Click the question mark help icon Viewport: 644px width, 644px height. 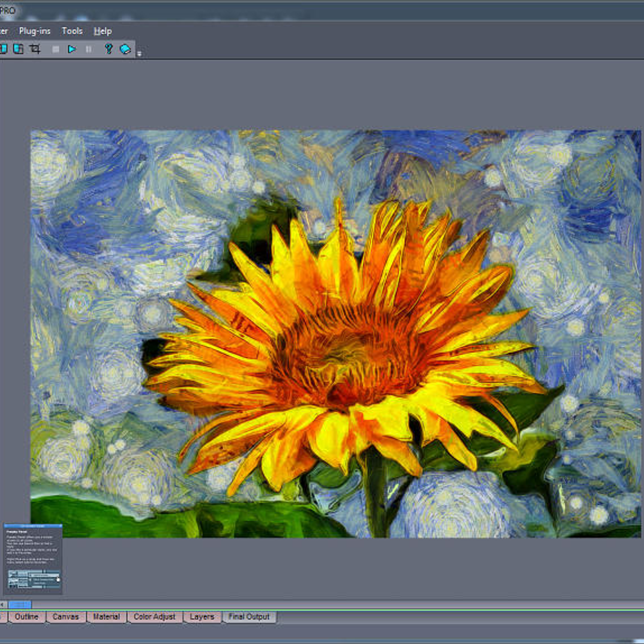[x=108, y=49]
